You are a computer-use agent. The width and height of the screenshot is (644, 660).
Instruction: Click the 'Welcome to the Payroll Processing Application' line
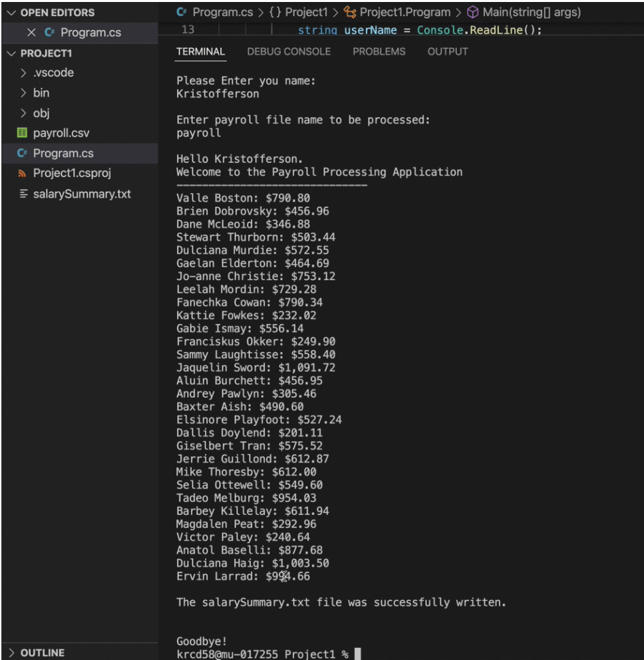point(319,172)
